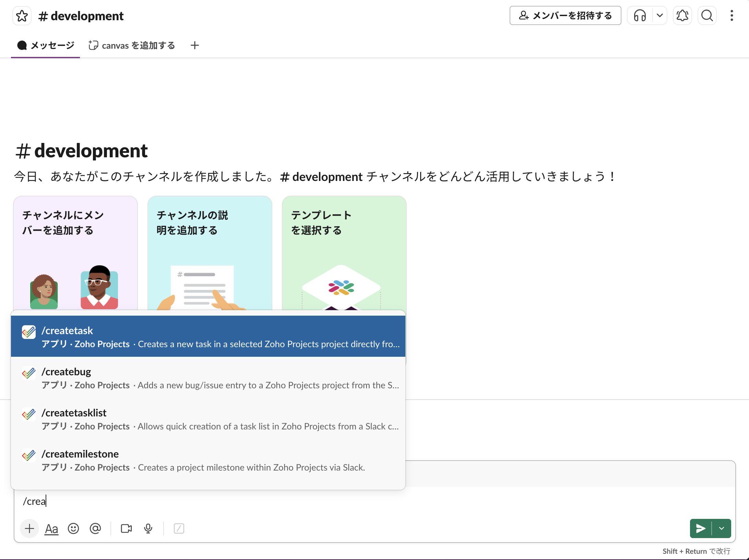Star the development channel

click(22, 16)
